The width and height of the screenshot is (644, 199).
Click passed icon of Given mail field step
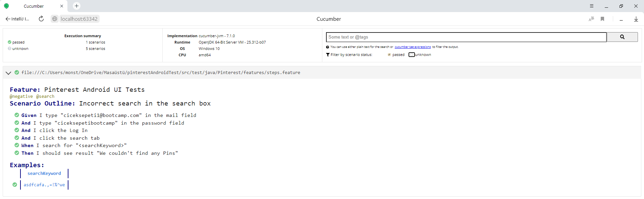(x=17, y=115)
